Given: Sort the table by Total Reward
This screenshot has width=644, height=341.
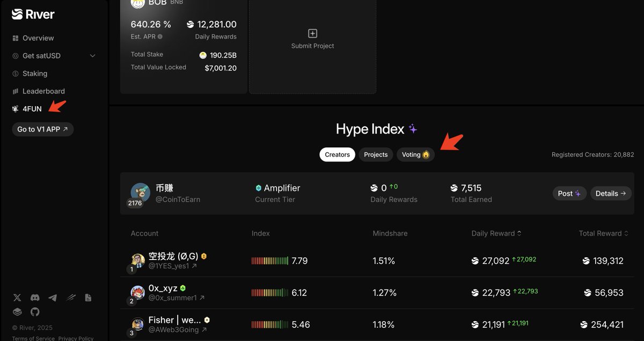Looking at the screenshot, I should pos(603,233).
